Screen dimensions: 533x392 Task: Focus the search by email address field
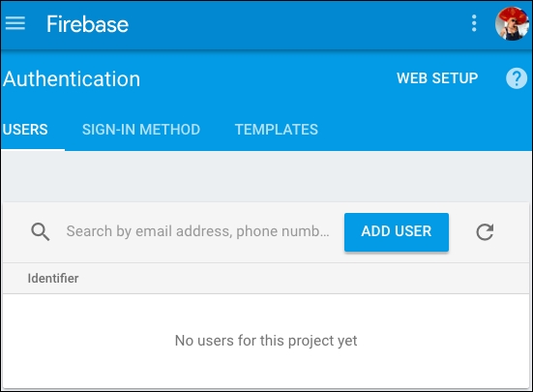[198, 231]
